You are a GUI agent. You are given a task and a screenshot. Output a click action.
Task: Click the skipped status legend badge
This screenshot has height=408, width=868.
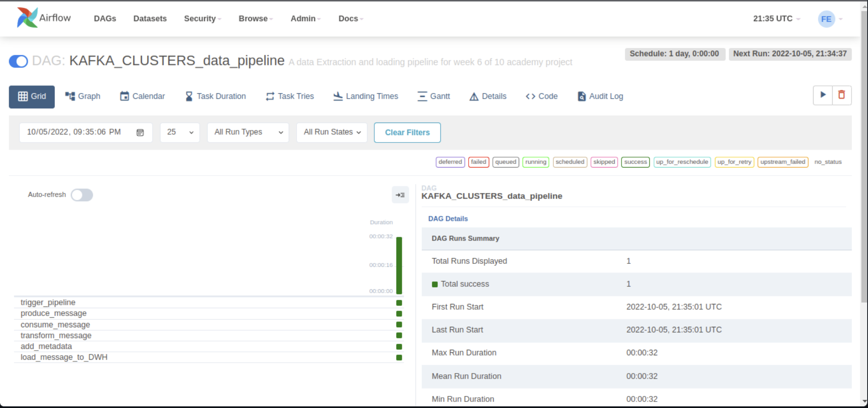(604, 162)
